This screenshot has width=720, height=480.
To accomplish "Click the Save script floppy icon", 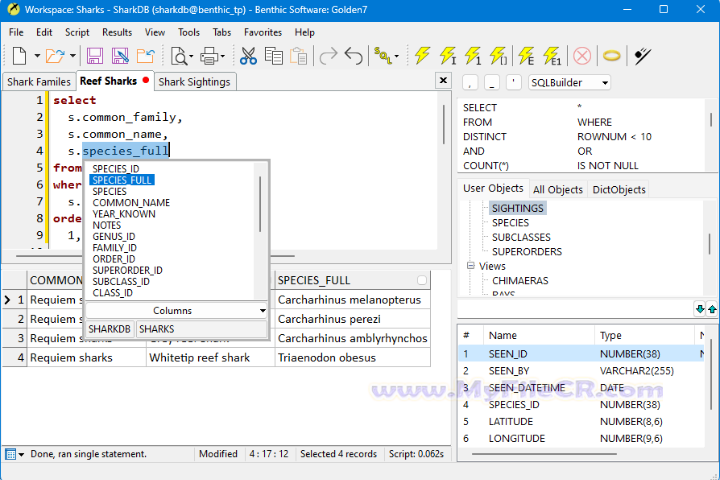I will pyautogui.click(x=95, y=57).
